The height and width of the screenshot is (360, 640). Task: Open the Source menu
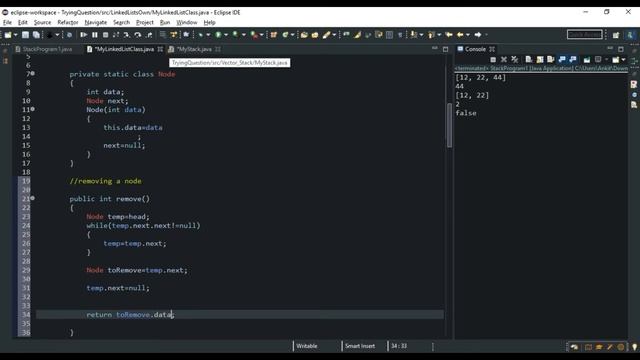[x=42, y=22]
